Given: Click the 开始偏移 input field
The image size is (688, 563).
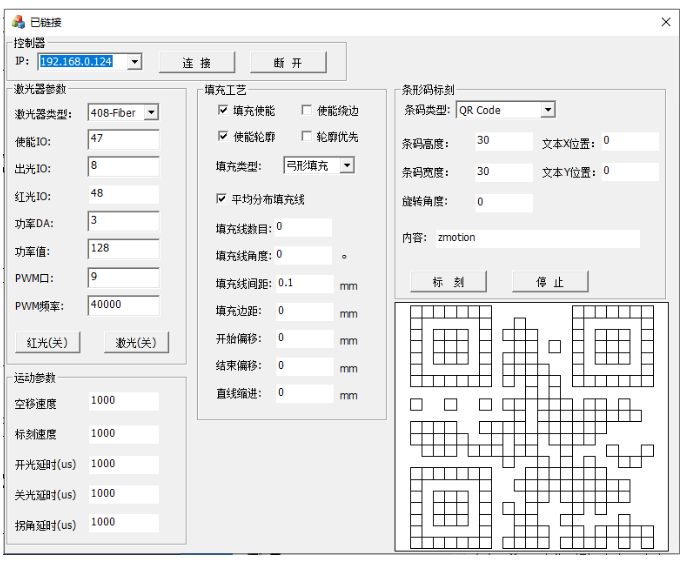Looking at the screenshot, I should tap(305, 338).
